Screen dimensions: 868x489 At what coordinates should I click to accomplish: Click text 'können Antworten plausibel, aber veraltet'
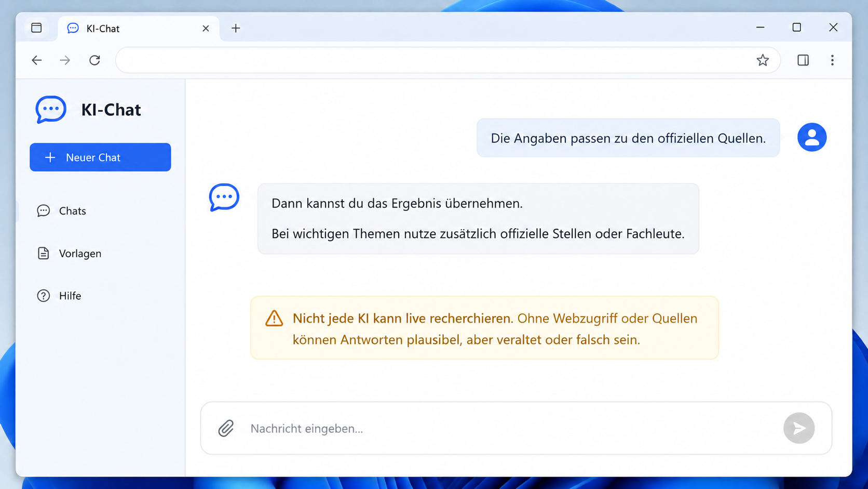click(x=417, y=340)
